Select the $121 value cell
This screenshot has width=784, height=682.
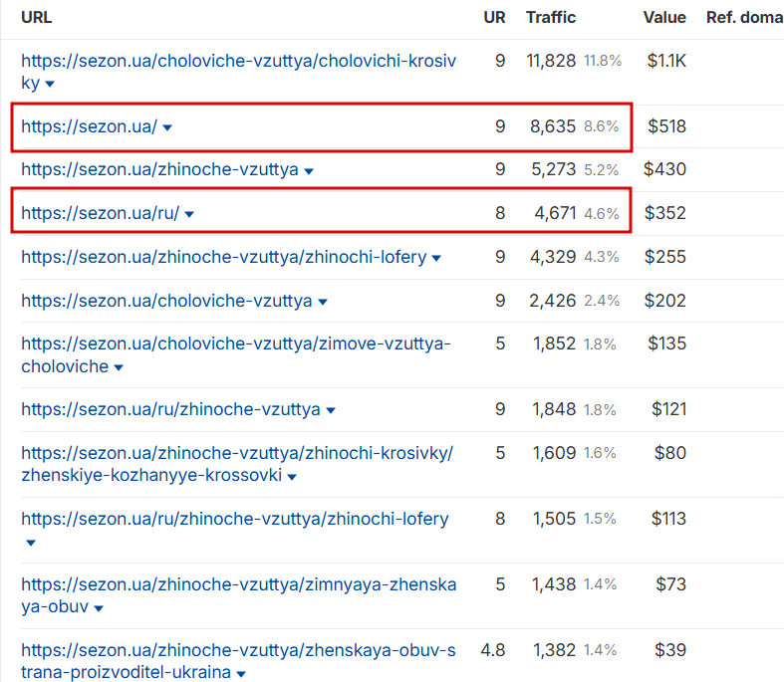[x=669, y=409]
